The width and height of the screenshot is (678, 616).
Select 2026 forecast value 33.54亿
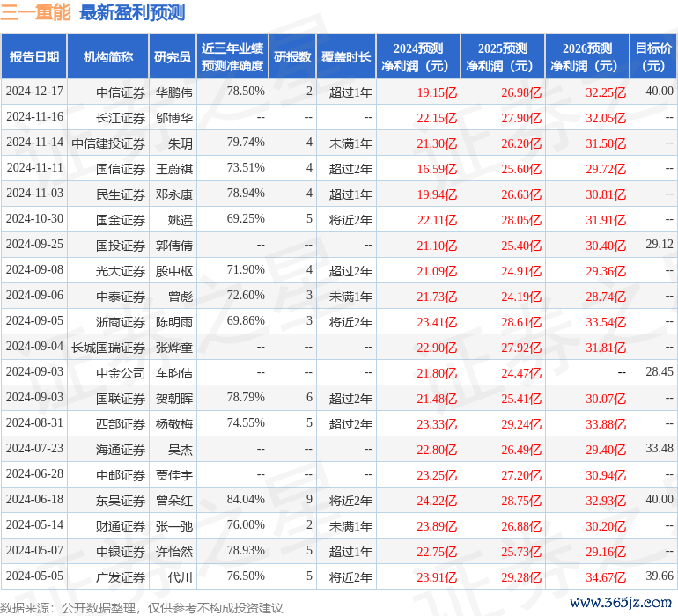[606, 321]
